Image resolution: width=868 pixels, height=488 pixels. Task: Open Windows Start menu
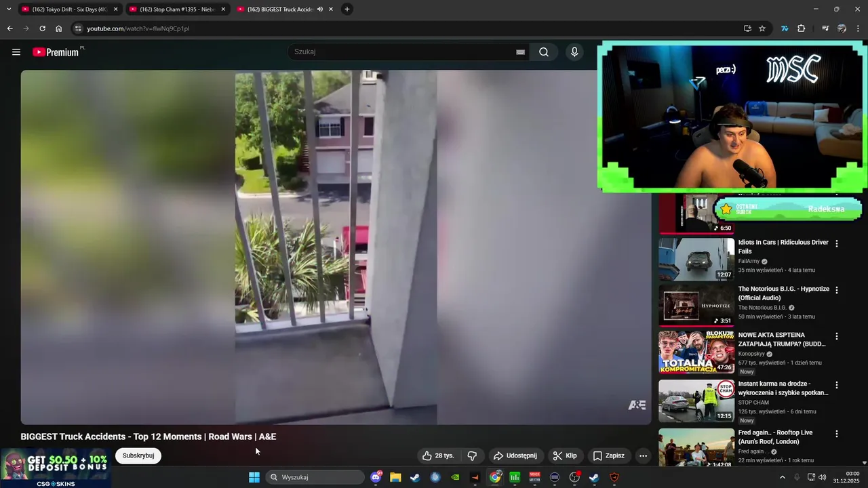(x=254, y=477)
